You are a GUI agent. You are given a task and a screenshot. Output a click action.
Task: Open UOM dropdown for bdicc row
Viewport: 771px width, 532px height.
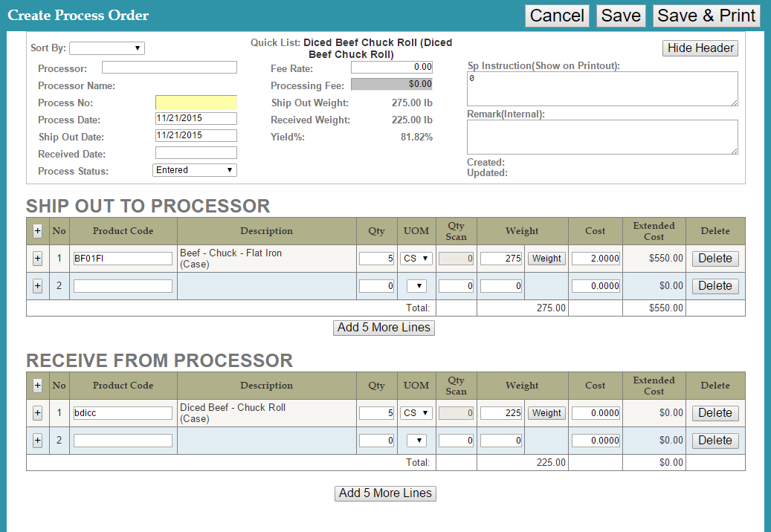tap(416, 413)
